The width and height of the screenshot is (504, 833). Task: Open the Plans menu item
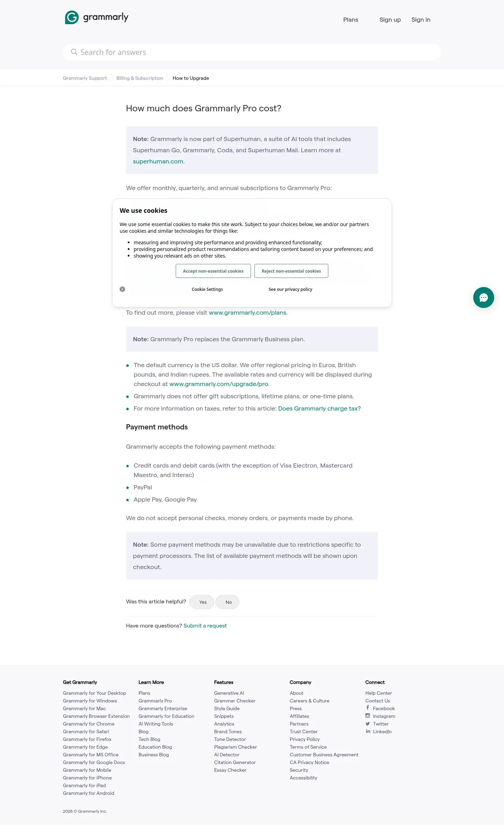(x=351, y=20)
